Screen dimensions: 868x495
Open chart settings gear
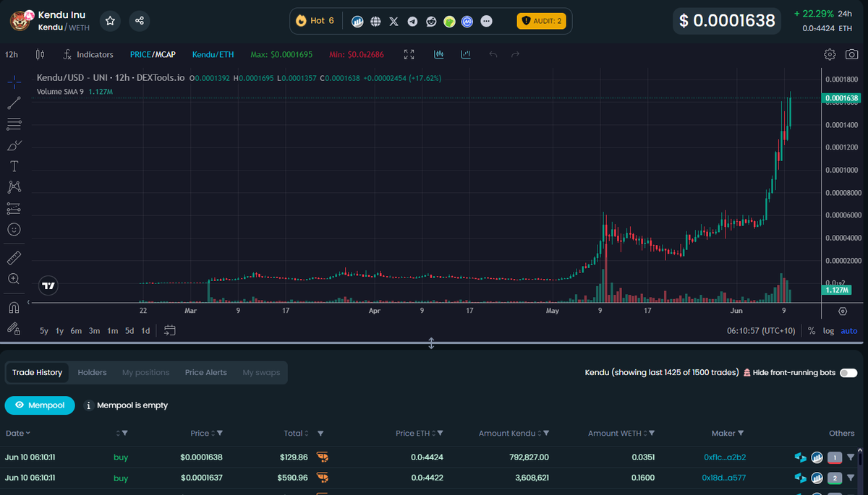(830, 54)
